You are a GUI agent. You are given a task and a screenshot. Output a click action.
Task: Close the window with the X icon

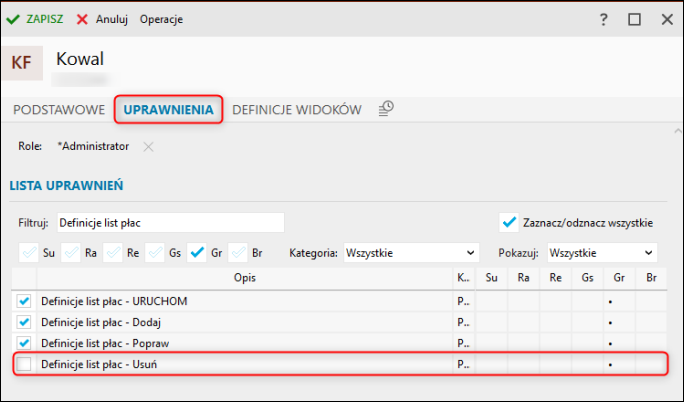click(667, 20)
